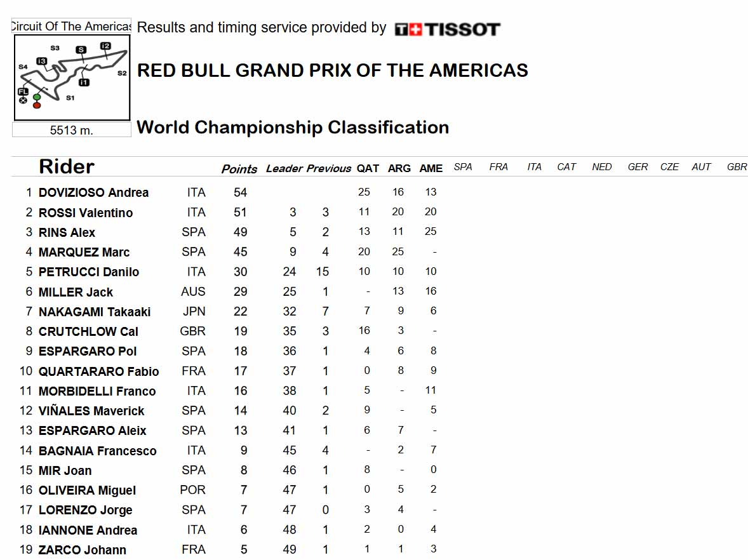Screen dimensions: 748x560
Task: Click the Leader column header
Action: pos(284,168)
